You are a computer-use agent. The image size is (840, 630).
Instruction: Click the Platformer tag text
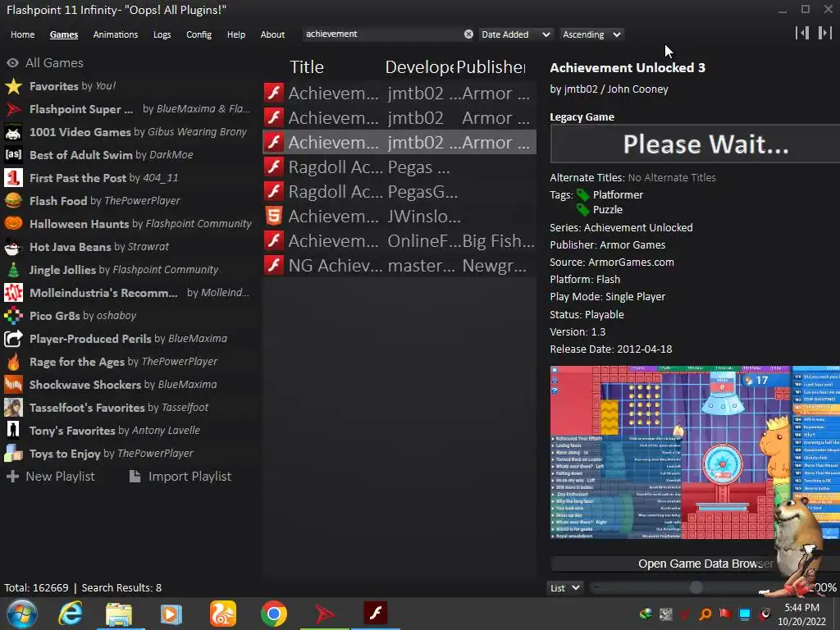[x=618, y=195]
